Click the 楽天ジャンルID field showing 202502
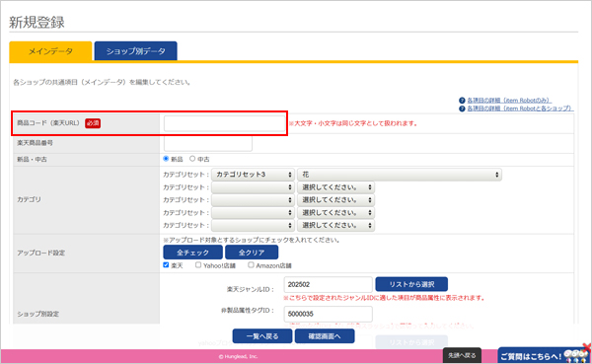Screen dimensions: 592x364 [329, 284]
